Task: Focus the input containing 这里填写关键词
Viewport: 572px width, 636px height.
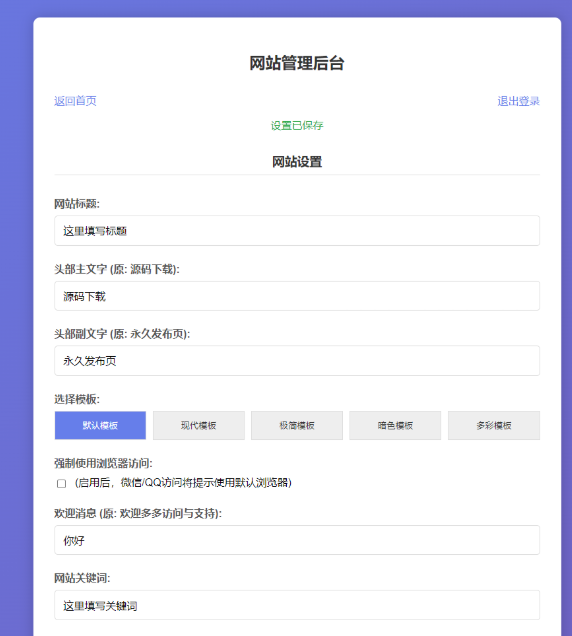Action: point(297,605)
